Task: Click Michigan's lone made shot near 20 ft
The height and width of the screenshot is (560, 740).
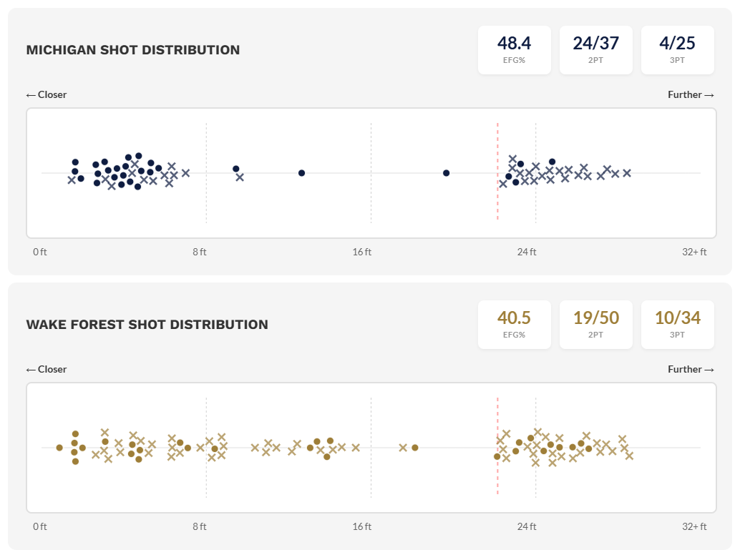Action: (x=446, y=173)
